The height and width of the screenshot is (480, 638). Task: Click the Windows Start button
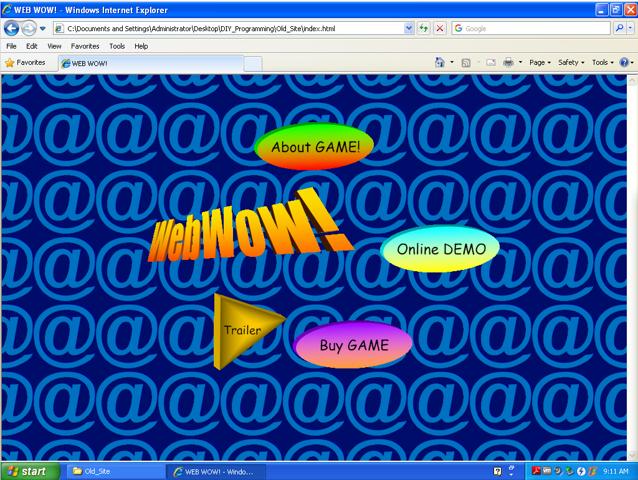(30, 471)
